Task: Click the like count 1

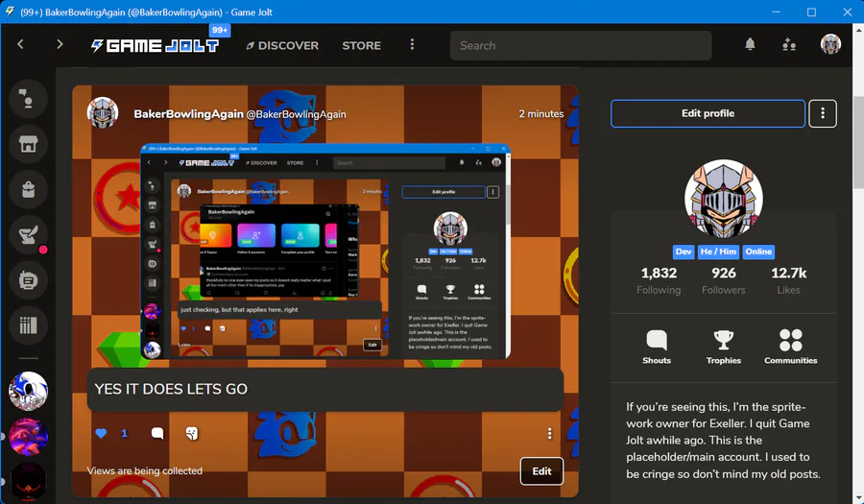Action: (x=125, y=434)
